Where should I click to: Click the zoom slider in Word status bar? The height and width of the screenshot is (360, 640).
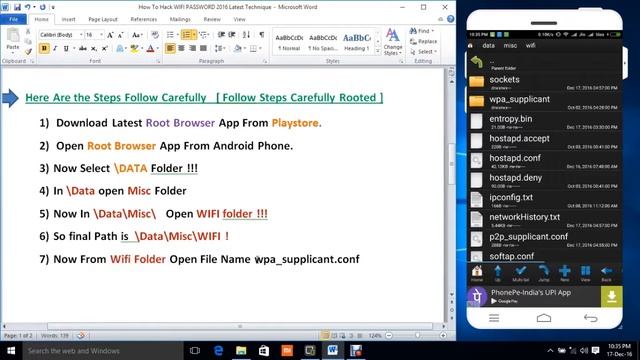(x=416, y=336)
